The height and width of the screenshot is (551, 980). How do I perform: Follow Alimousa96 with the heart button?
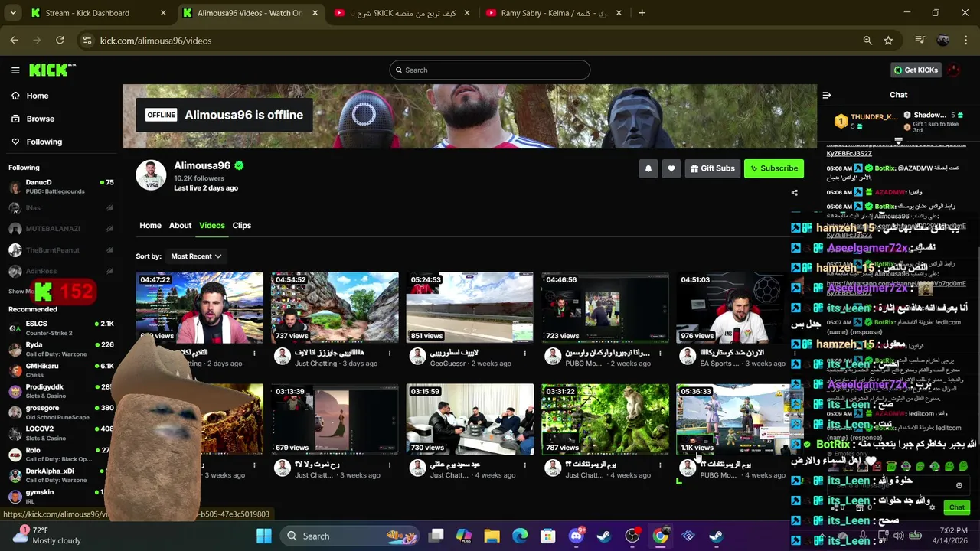(671, 168)
